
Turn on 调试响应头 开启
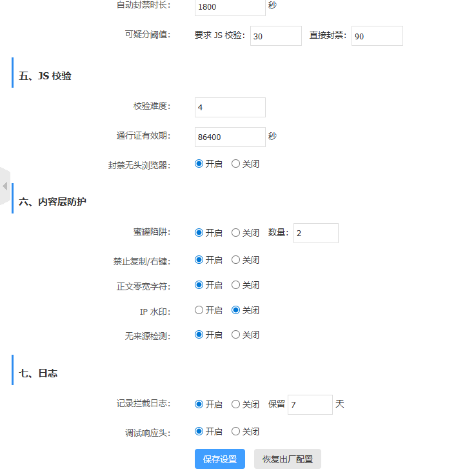coord(199,431)
